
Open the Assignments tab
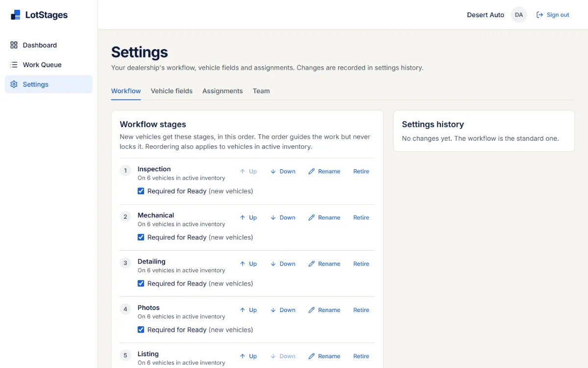[222, 91]
